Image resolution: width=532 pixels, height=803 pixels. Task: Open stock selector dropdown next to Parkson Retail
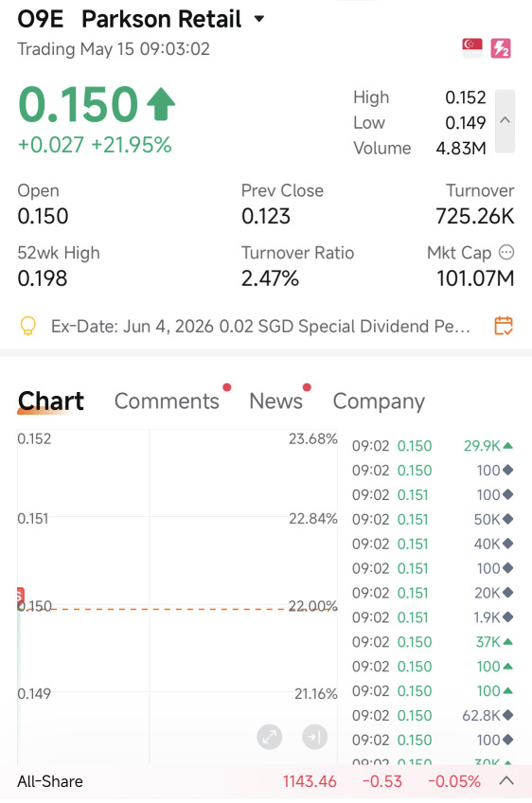259,20
